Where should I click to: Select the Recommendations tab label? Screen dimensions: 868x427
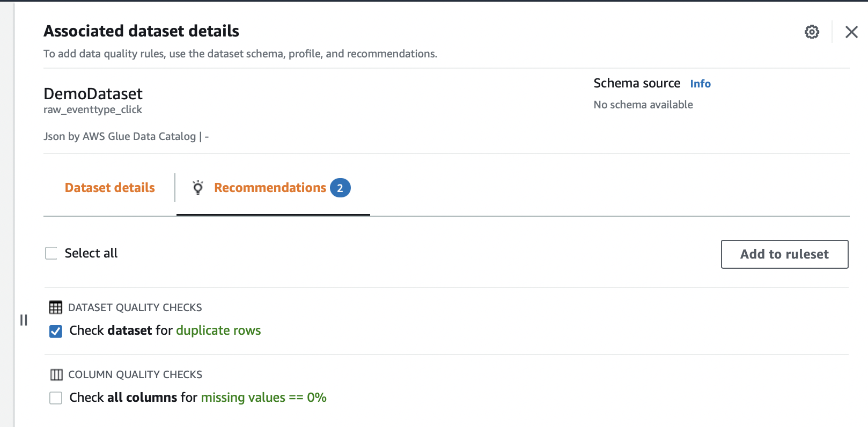coord(270,188)
